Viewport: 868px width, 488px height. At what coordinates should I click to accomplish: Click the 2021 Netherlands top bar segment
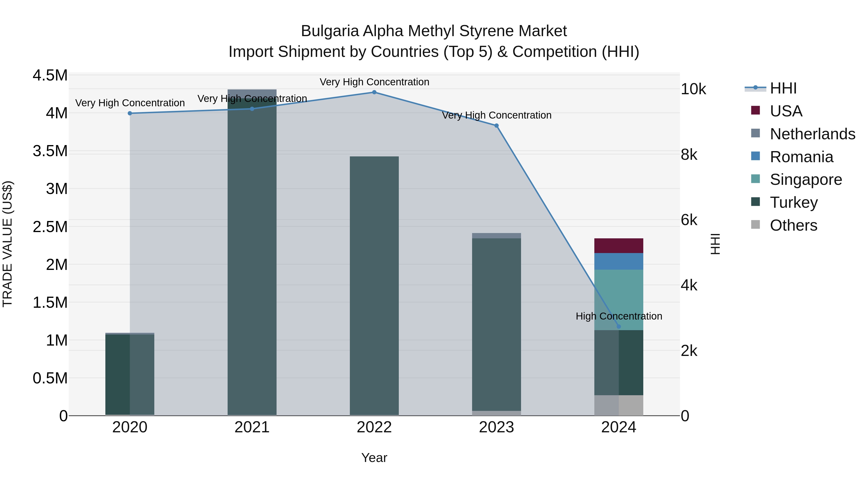coord(252,94)
